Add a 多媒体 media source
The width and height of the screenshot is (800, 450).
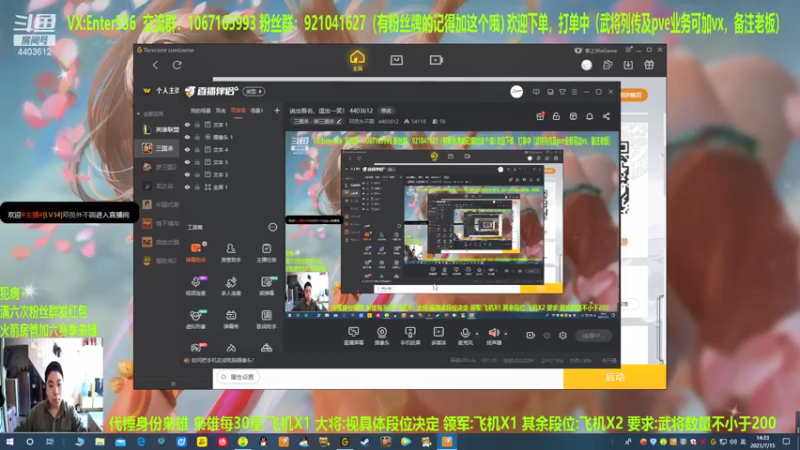point(438,336)
